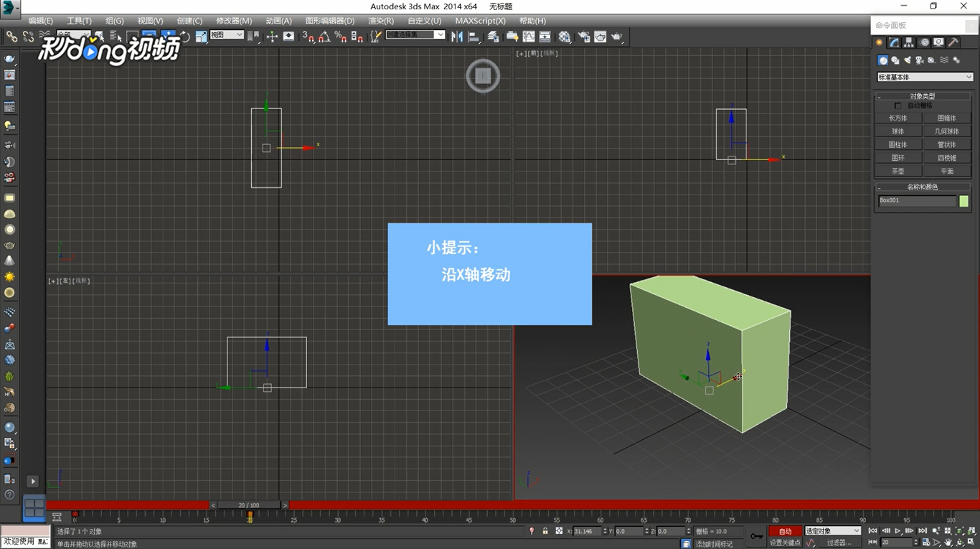The width and height of the screenshot is (980, 549).
Task: Select the Lights category icon
Action: (x=908, y=60)
